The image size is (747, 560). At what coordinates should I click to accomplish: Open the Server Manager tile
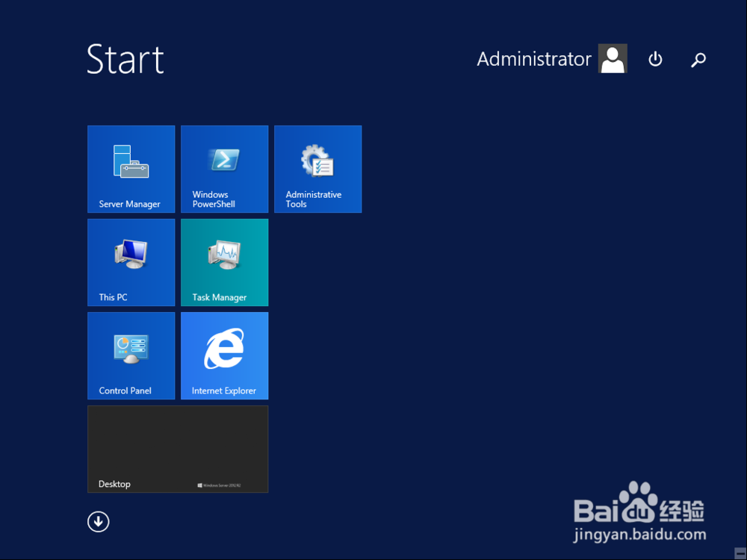131,169
